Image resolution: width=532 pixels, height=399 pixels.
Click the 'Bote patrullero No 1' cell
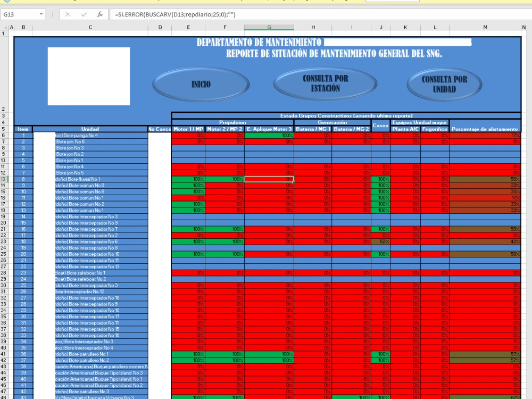point(91,354)
